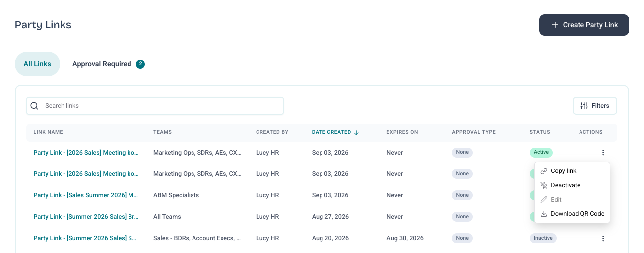This screenshot has width=644, height=253.
Task: Open the three-dot actions menu for the Inactive row
Action: tap(603, 239)
